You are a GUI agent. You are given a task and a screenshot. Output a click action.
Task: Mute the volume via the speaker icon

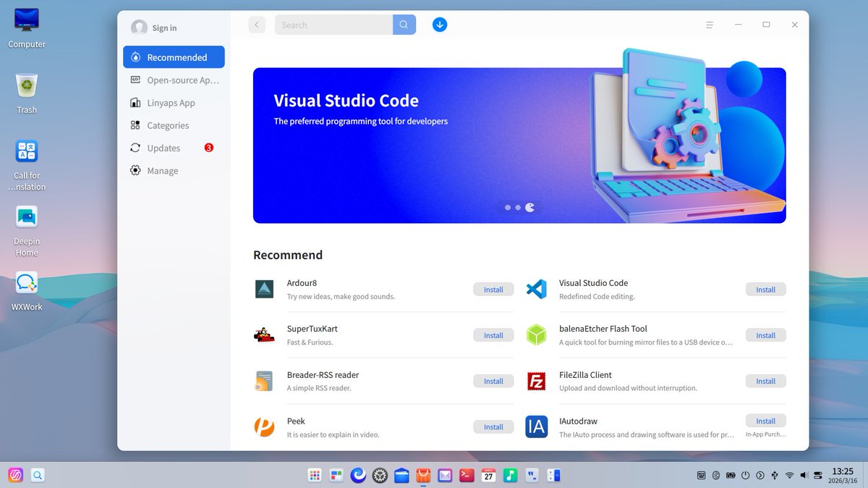click(804, 475)
